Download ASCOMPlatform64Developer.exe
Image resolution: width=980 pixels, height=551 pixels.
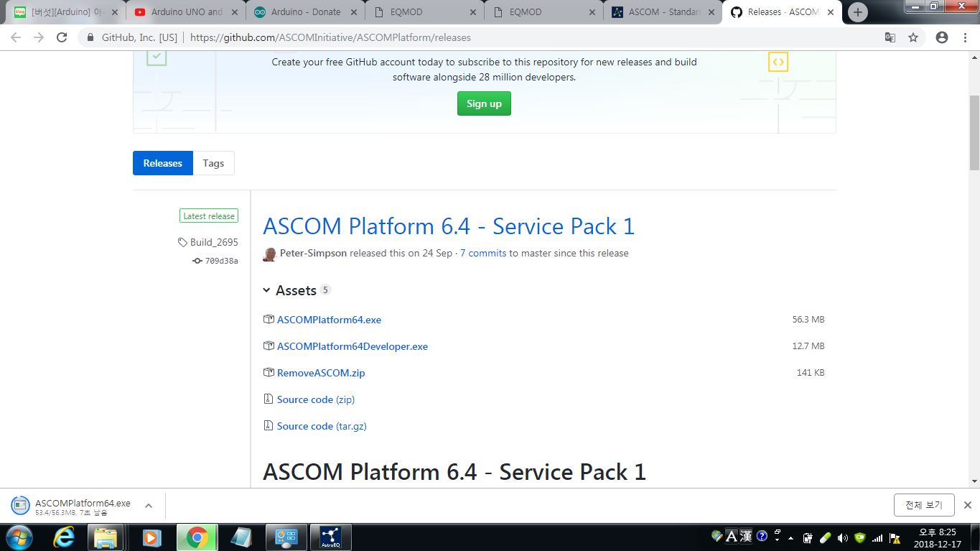[x=352, y=346]
